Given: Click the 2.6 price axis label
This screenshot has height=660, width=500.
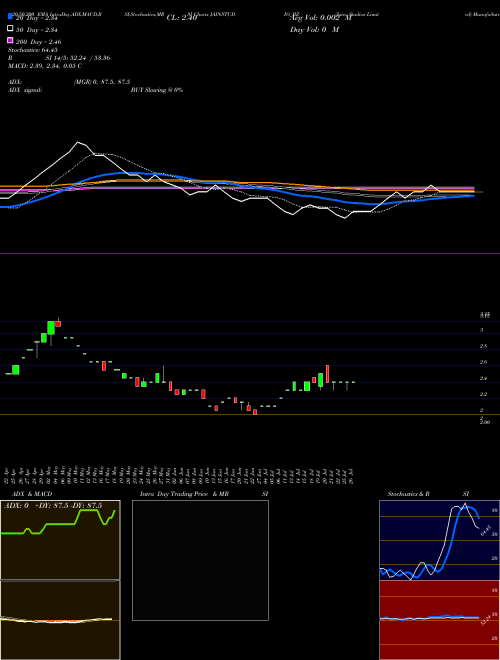Looking at the screenshot, I should (x=484, y=362).
